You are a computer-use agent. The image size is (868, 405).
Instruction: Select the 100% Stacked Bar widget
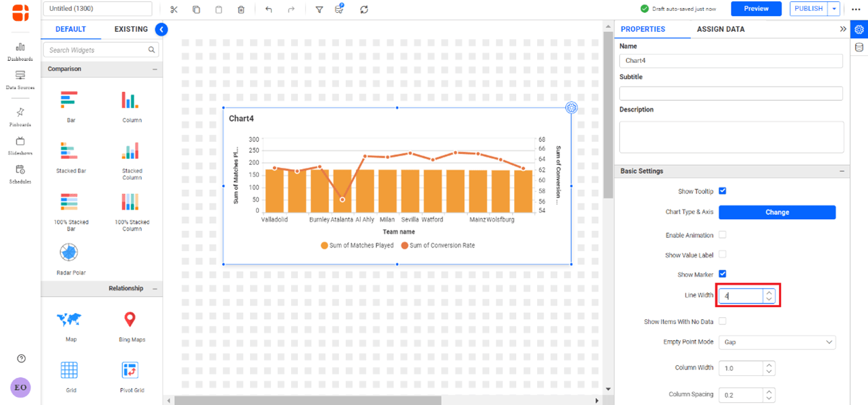(x=71, y=212)
